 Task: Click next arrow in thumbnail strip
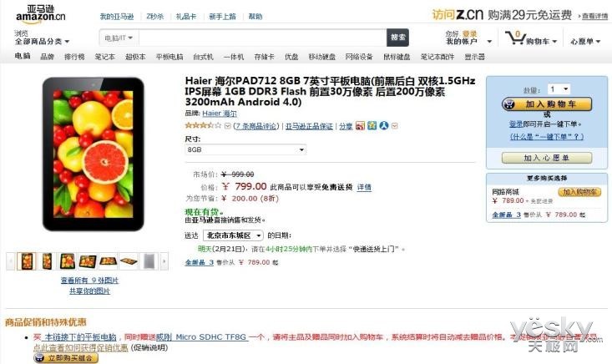pyautogui.click(x=164, y=261)
